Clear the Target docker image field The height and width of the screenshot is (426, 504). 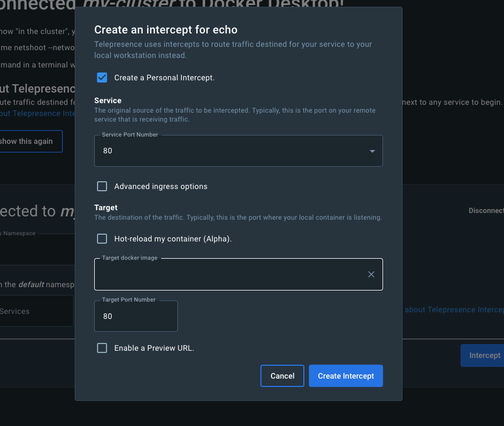click(371, 274)
